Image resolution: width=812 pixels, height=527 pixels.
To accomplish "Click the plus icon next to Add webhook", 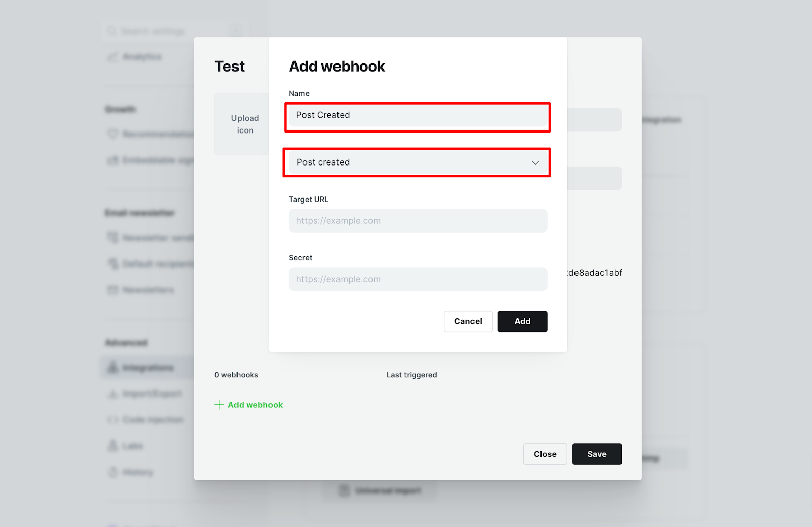I will point(219,405).
